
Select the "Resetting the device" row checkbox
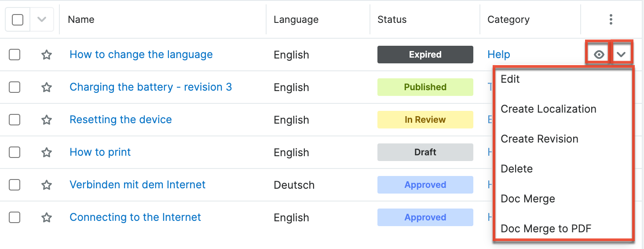click(x=15, y=120)
